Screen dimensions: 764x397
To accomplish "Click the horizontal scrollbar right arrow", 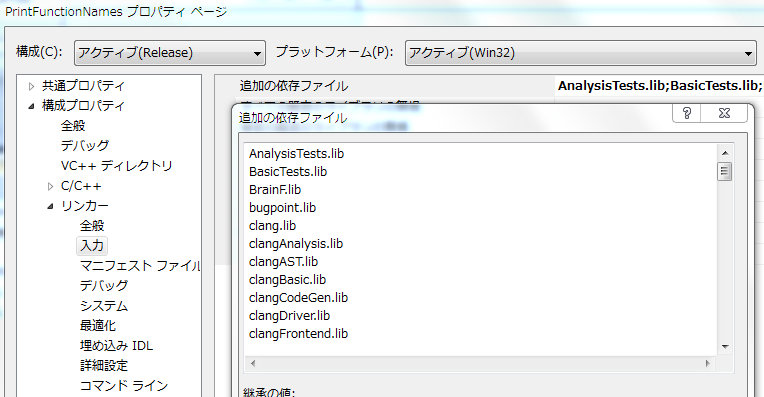I will [708, 363].
